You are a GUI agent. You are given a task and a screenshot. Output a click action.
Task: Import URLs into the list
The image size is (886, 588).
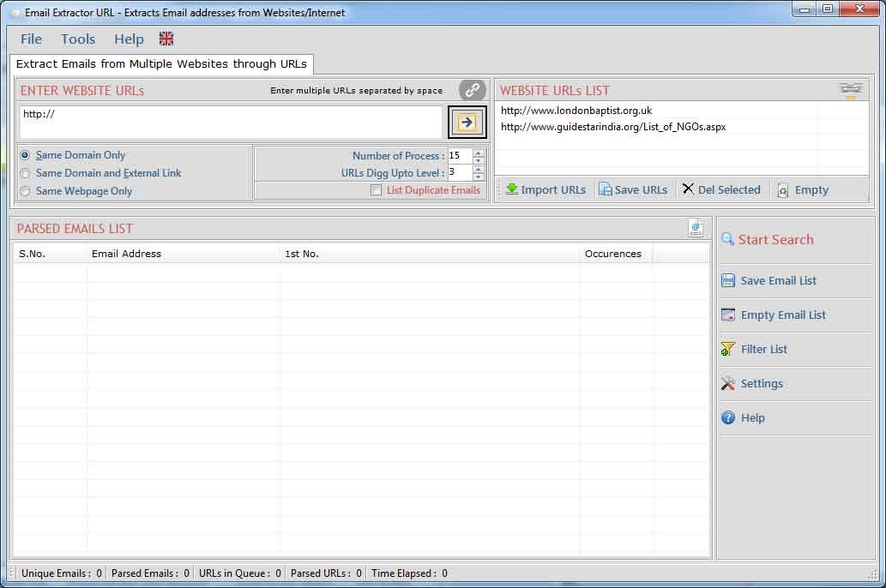tap(545, 189)
